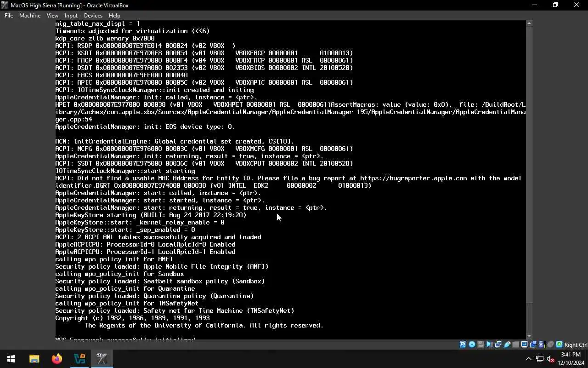Click 'Security policy loaded: Quarantine policy' line

154,296
